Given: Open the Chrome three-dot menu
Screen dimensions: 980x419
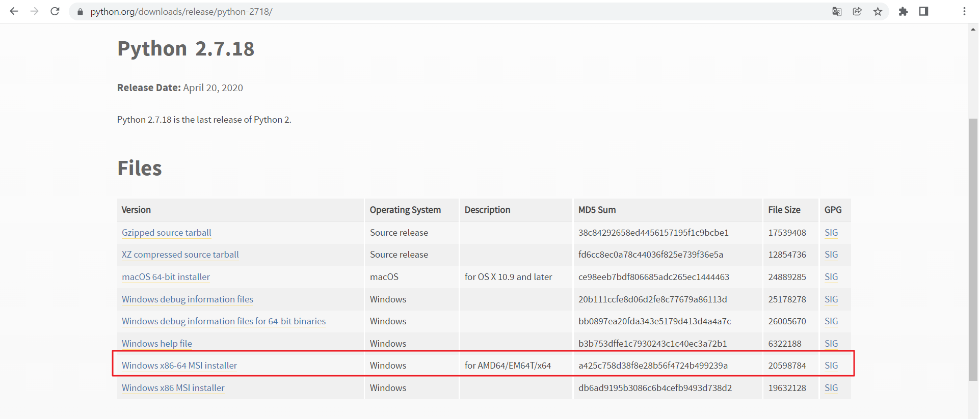Looking at the screenshot, I should click(x=964, y=11).
